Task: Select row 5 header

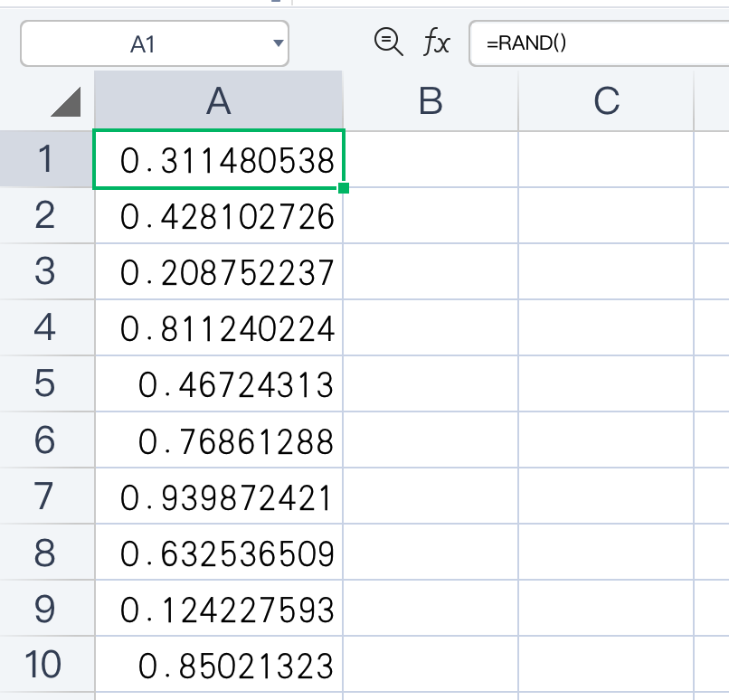Action: (x=46, y=383)
